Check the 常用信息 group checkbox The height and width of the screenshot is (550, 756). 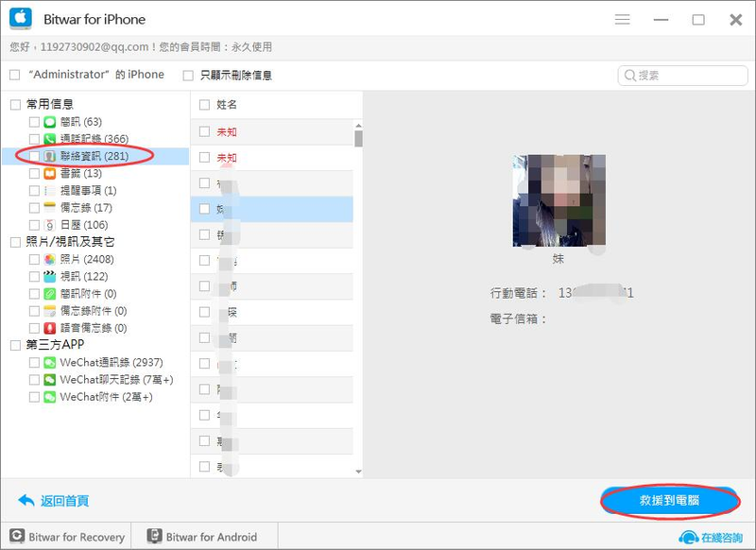pyautogui.click(x=15, y=104)
